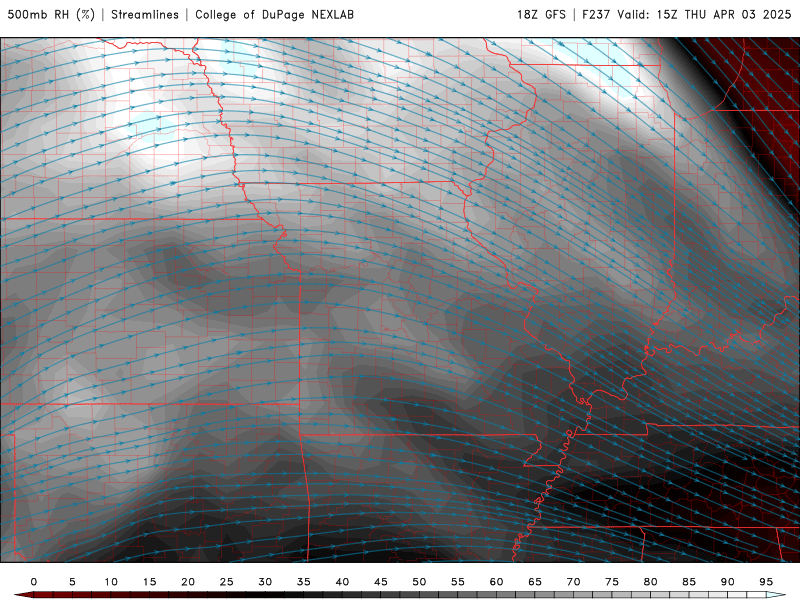Click 'College of DuPage NEXLAB' header text

pos(274,14)
